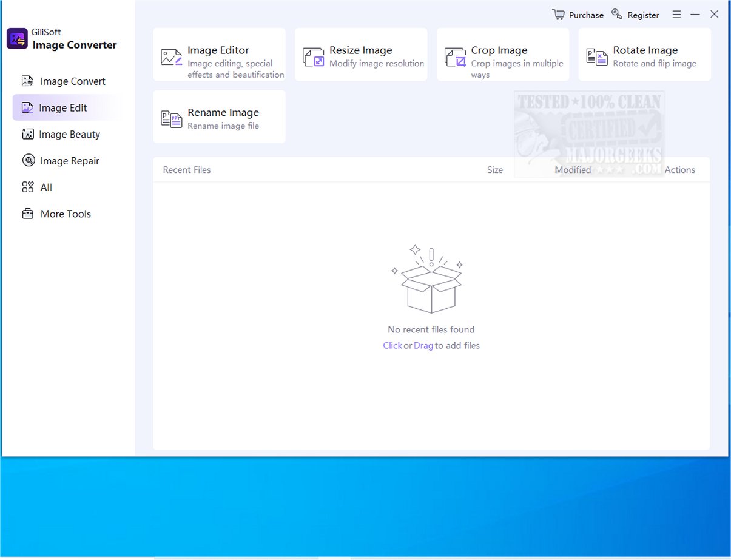The width and height of the screenshot is (731, 560).
Task: Launch the Resize Image tool title
Action: (x=361, y=50)
